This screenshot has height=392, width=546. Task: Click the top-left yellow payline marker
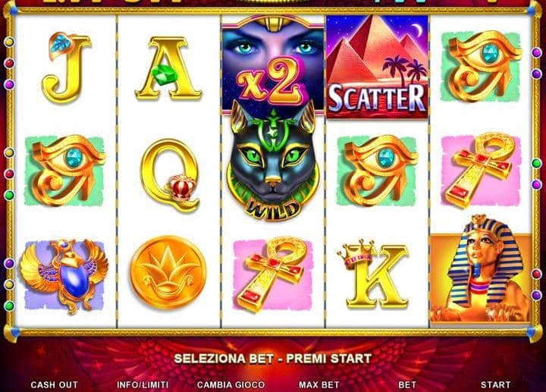click(x=9, y=42)
